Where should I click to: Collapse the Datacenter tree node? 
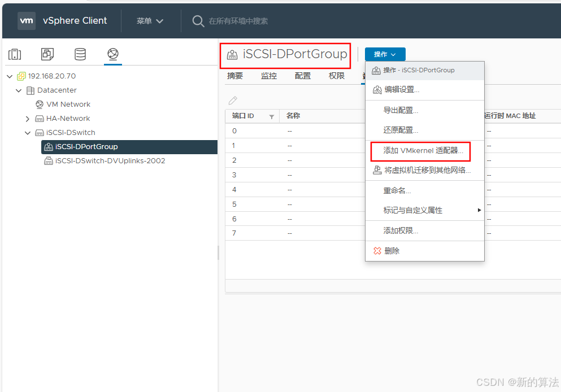(x=19, y=90)
